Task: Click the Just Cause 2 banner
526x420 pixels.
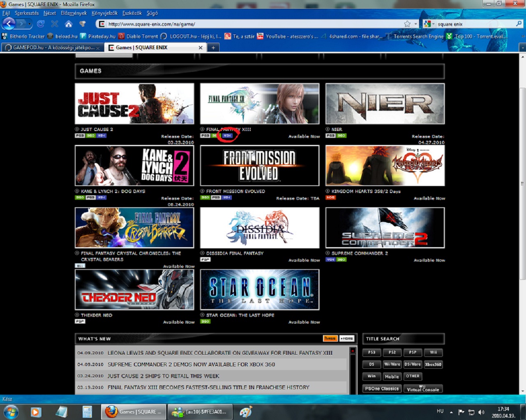Action: (134, 103)
